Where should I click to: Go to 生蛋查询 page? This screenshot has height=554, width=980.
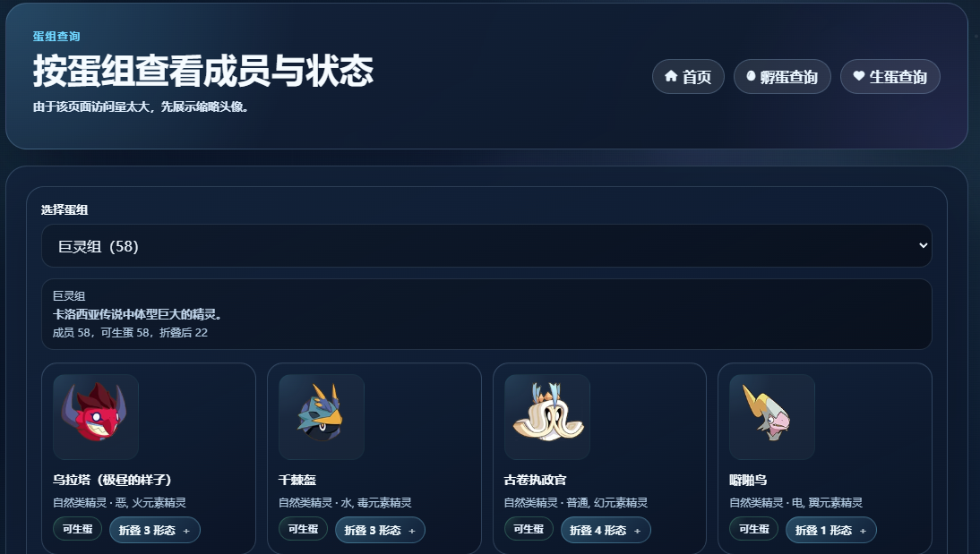(890, 76)
